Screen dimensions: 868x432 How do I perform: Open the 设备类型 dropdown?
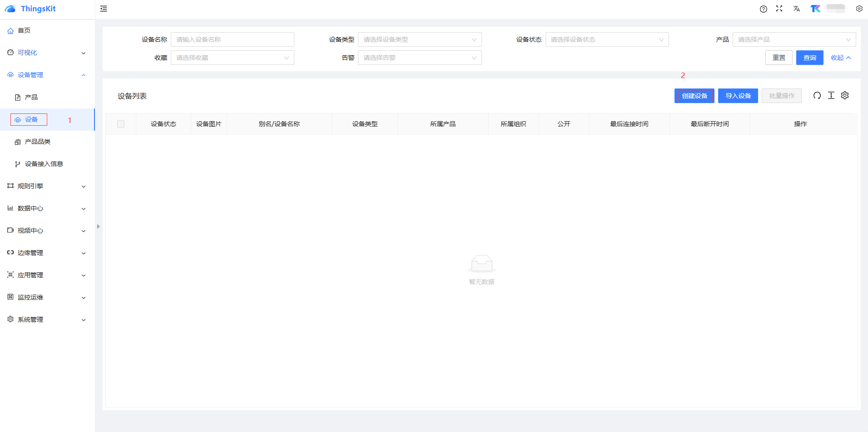point(419,39)
